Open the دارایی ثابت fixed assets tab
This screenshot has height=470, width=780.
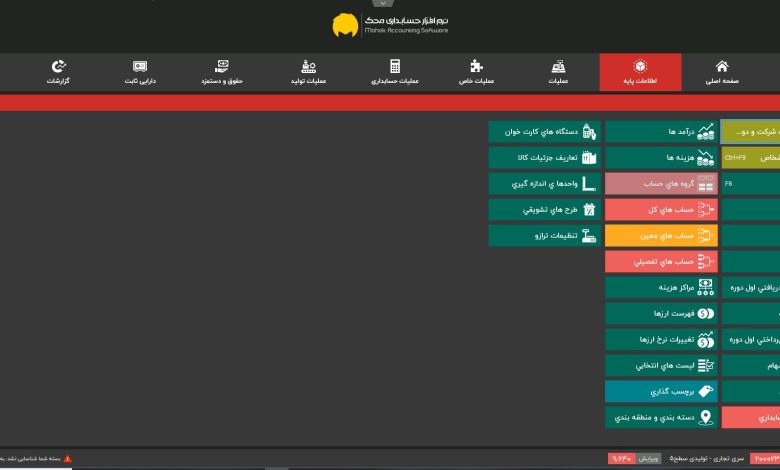(x=140, y=72)
